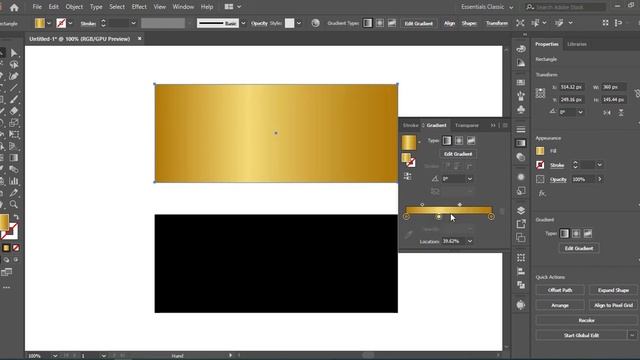This screenshot has width=640, height=360.
Task: Open the Asset Export panel icon
Action: [521, 224]
